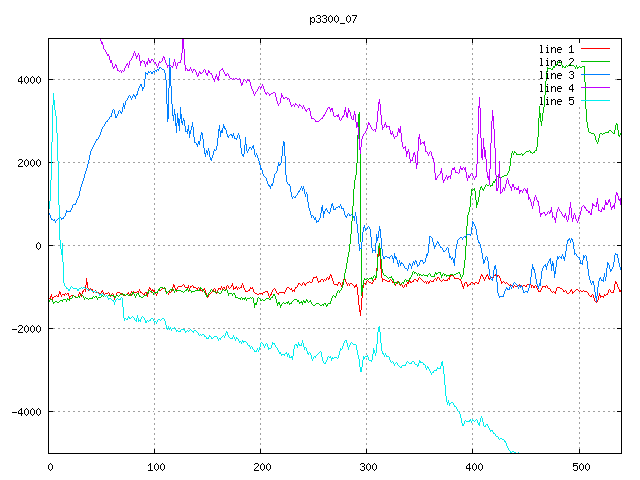The width and height of the screenshot is (640, 480).
Task: Click the y-axis tick label 2000
Action: [x=28, y=163]
